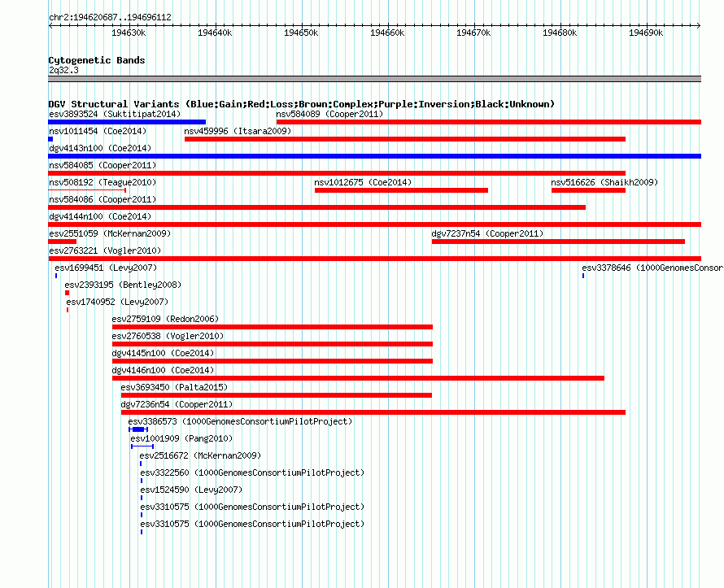Click the red bar under dgv7236n54

(373, 412)
